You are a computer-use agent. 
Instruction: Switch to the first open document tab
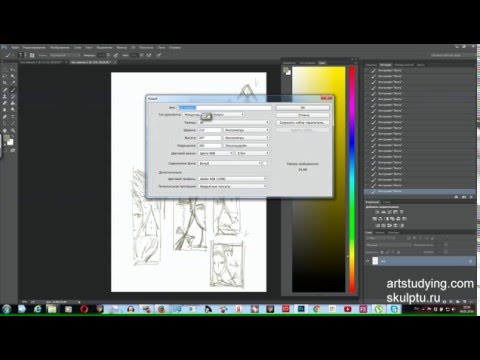click(43, 62)
